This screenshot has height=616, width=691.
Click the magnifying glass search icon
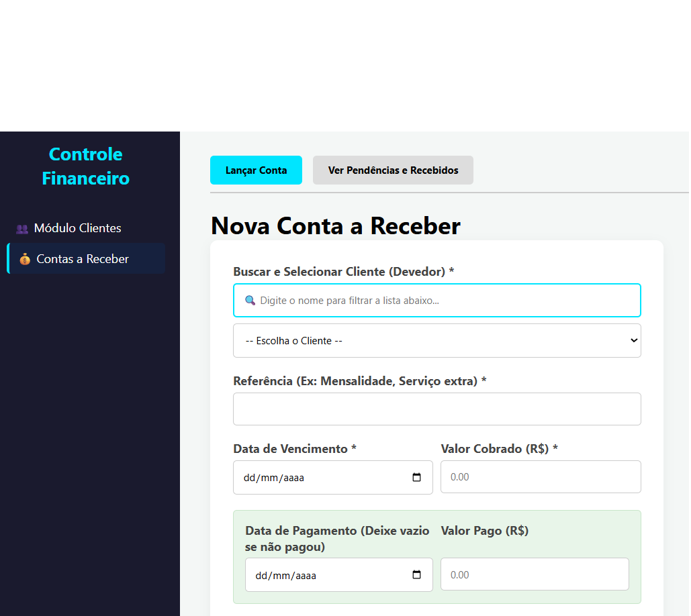[250, 301]
